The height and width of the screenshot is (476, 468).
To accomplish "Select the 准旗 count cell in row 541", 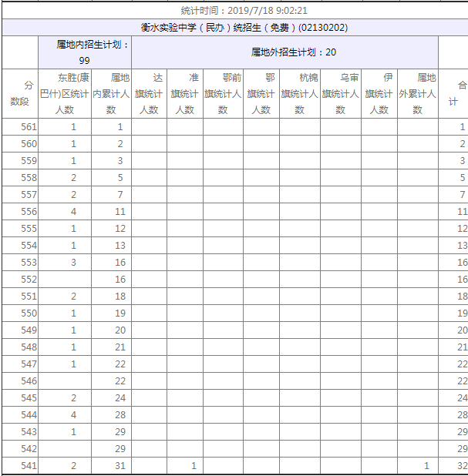I will pyautogui.click(x=184, y=466).
